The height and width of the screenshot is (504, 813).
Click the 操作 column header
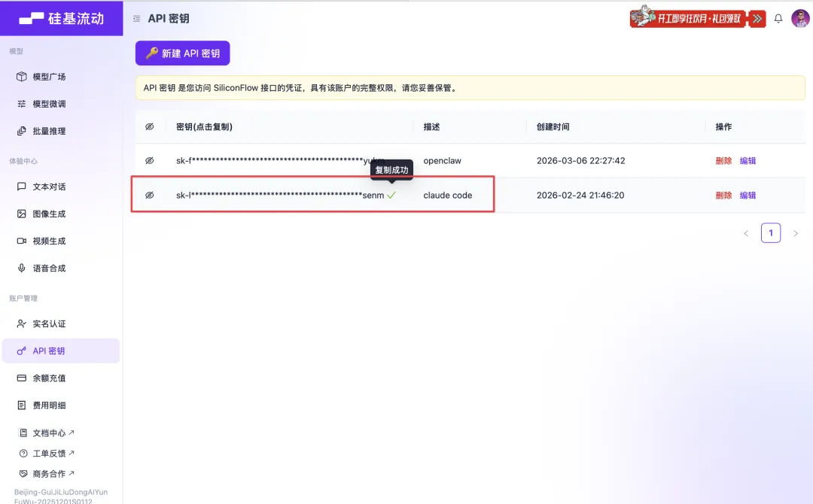724,126
